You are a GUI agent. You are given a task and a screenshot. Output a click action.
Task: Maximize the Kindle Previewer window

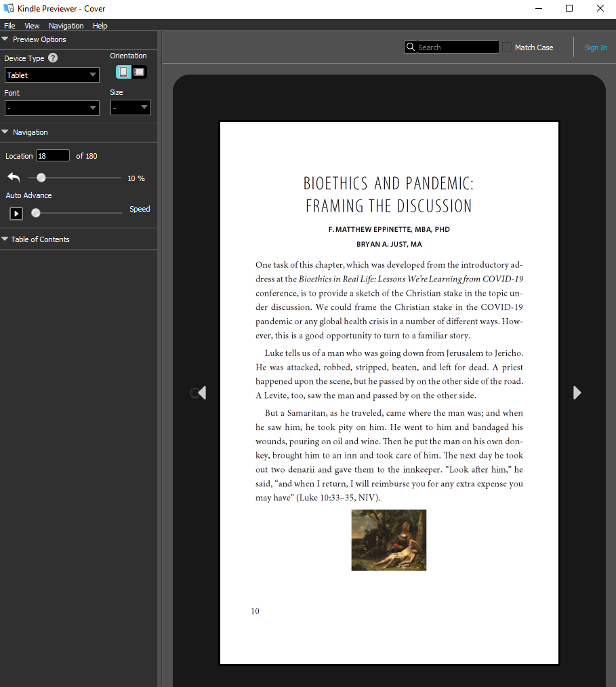coord(569,8)
